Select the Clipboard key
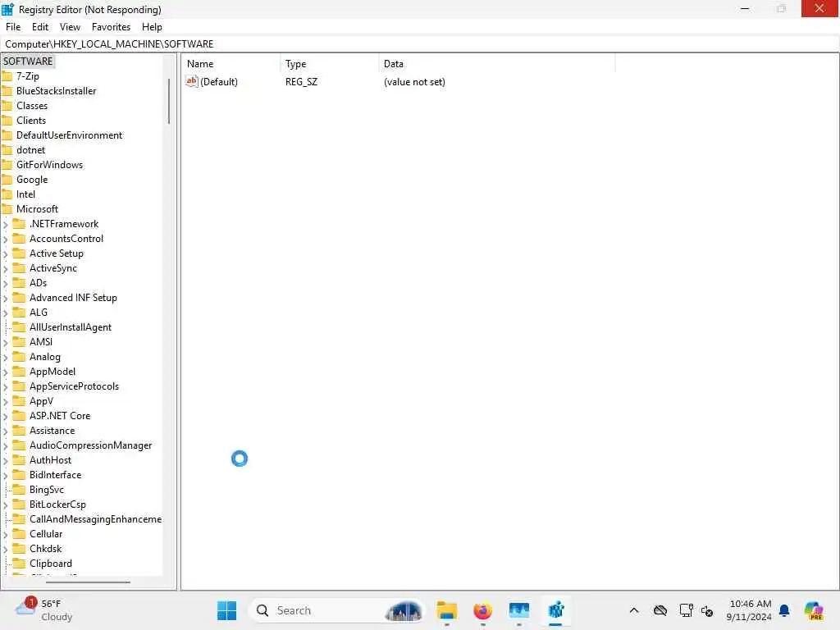 tap(50, 563)
